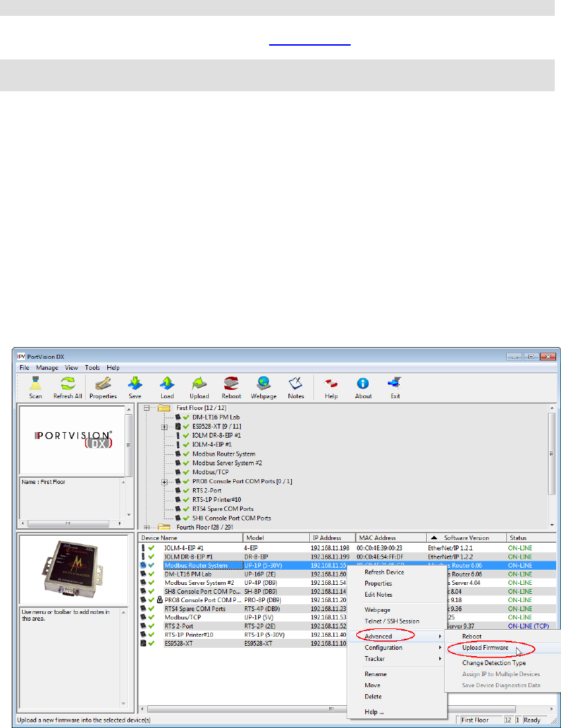The width and height of the screenshot is (561, 728).
Task: Click the busy status icon on Modbus Router System row
Action: [x=143, y=566]
